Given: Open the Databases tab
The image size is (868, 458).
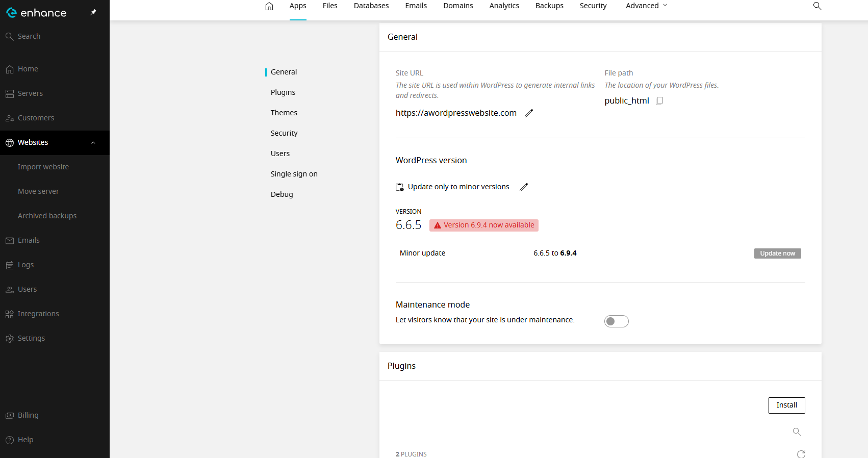Looking at the screenshot, I should tap(371, 6).
